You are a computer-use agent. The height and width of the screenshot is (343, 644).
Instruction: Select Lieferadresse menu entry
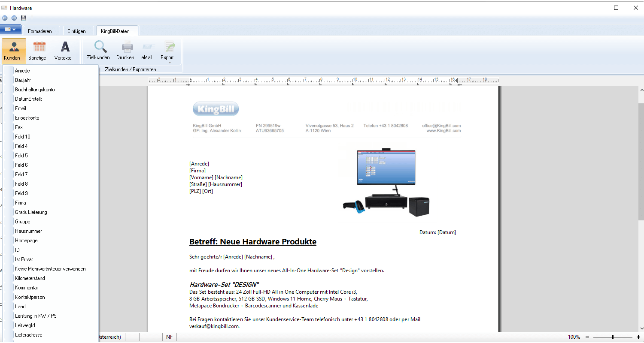[x=51, y=335]
